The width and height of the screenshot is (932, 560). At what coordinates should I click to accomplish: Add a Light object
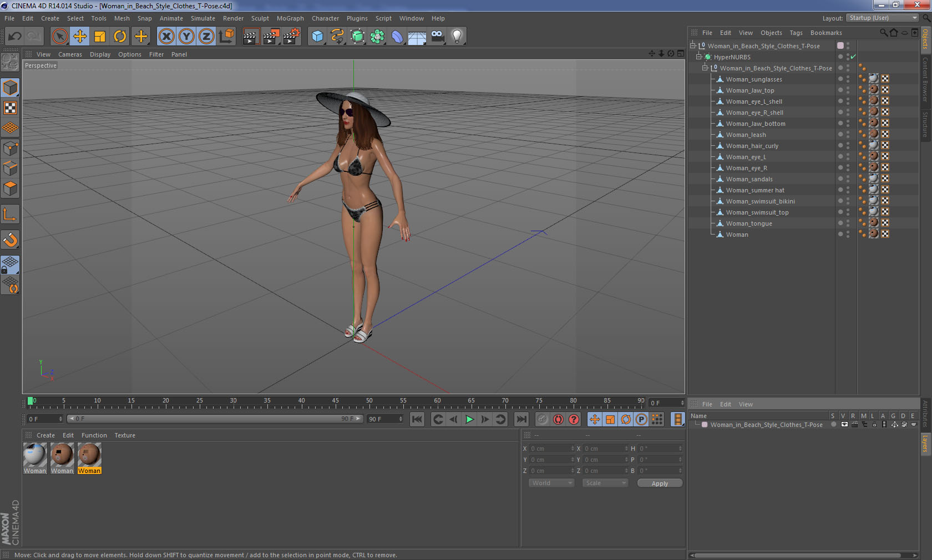[x=457, y=37]
